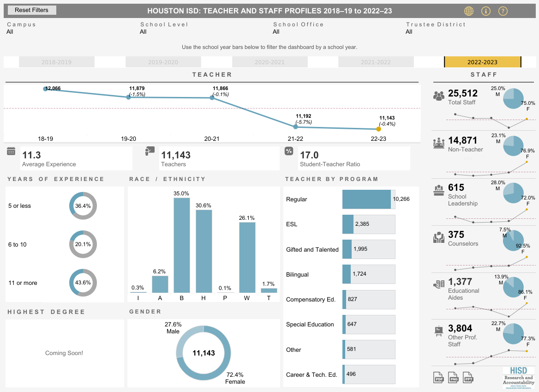This screenshot has height=392, width=539.
Task: Click the 25,512 Total Staff figure
Action: coord(463,93)
